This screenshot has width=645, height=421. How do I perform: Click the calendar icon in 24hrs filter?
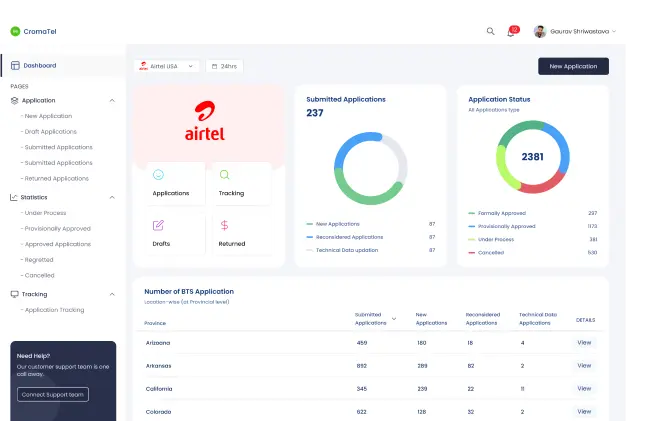[x=214, y=66]
